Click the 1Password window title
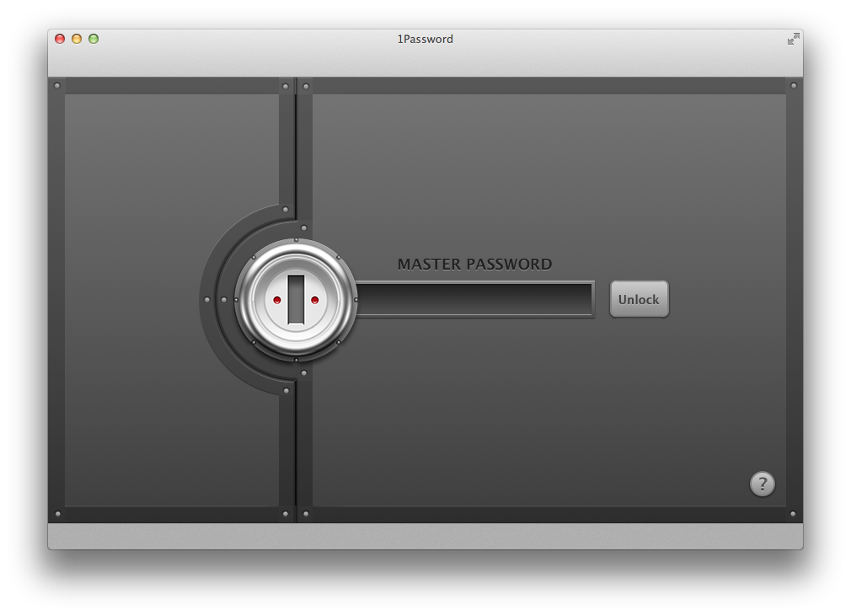 click(x=425, y=39)
